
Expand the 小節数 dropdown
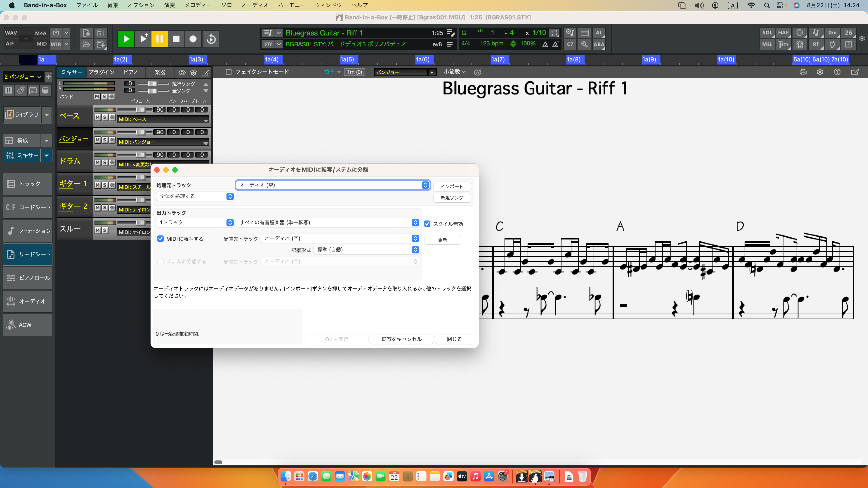coord(454,72)
